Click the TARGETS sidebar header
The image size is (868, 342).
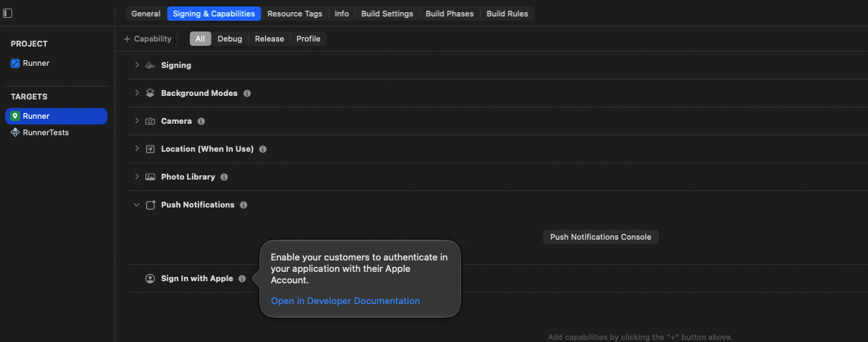point(29,97)
